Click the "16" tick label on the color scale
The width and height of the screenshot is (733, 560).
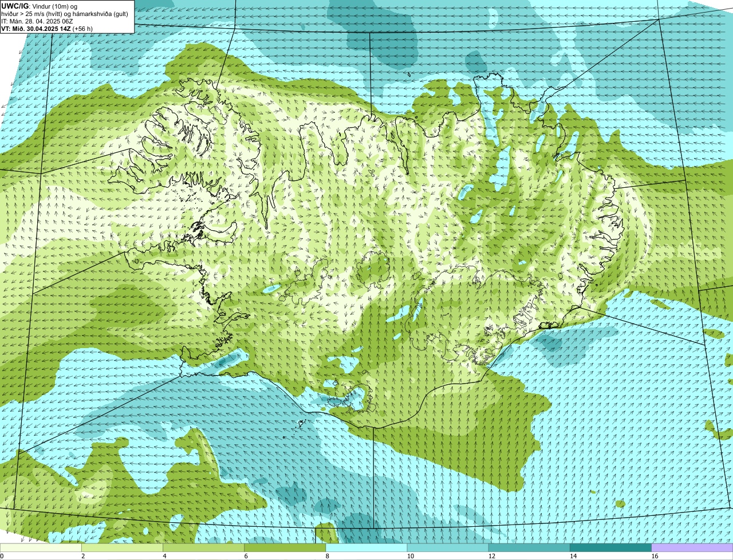pyautogui.click(x=655, y=556)
